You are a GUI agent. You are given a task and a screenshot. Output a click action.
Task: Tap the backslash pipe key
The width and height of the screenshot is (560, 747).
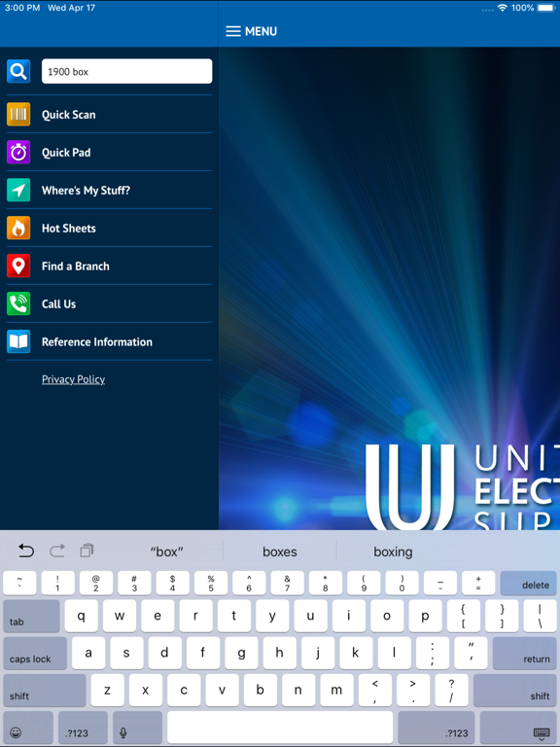540,616
